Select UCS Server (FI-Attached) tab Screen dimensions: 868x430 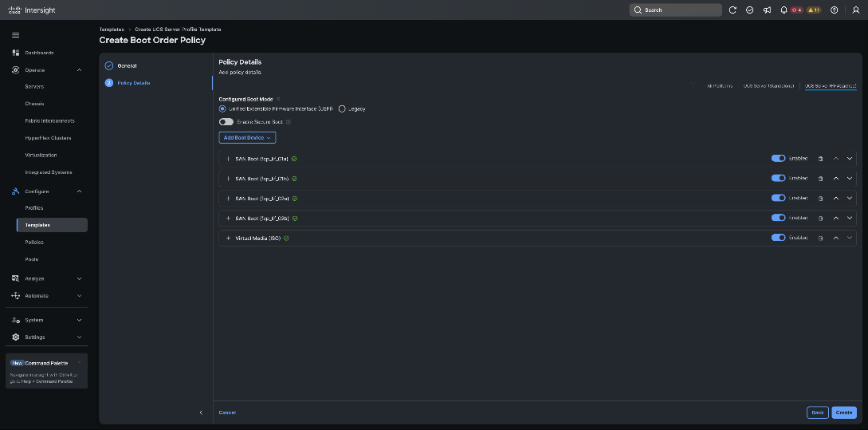831,86
